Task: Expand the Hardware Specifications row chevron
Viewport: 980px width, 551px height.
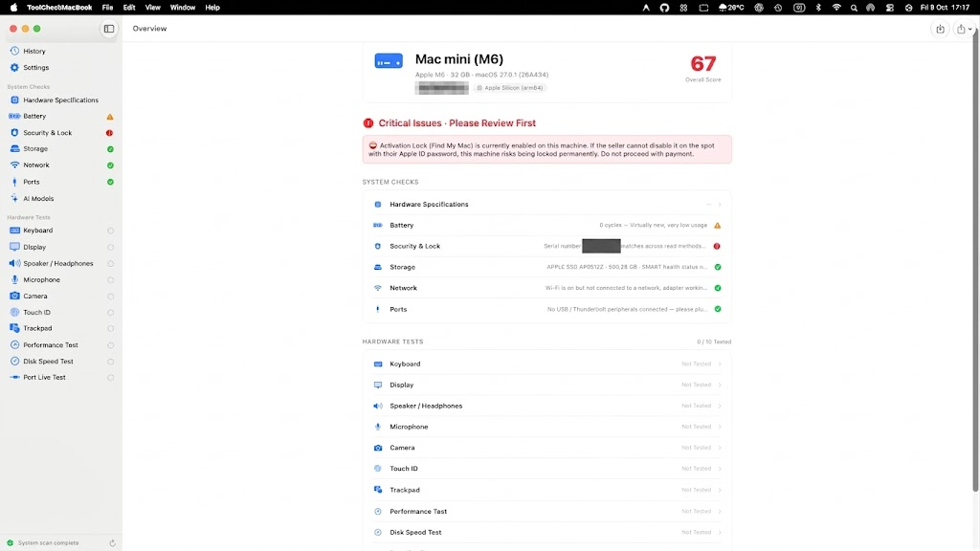Action: (x=720, y=205)
